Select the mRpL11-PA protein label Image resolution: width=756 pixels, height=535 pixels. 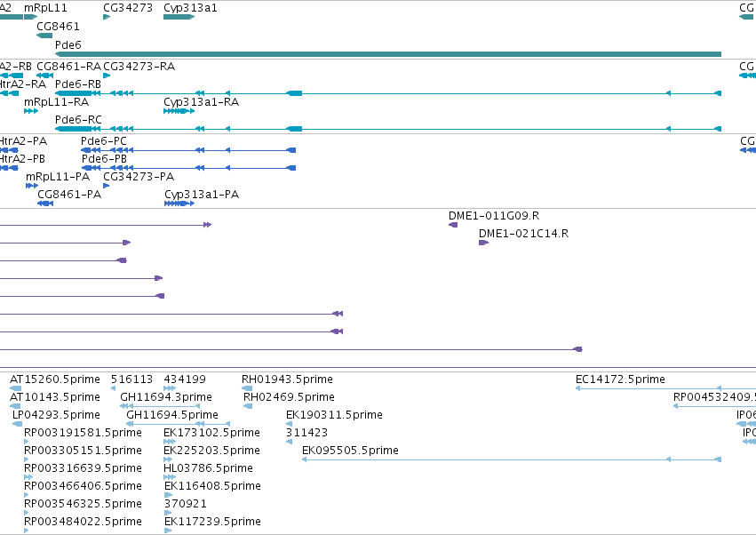(58, 177)
